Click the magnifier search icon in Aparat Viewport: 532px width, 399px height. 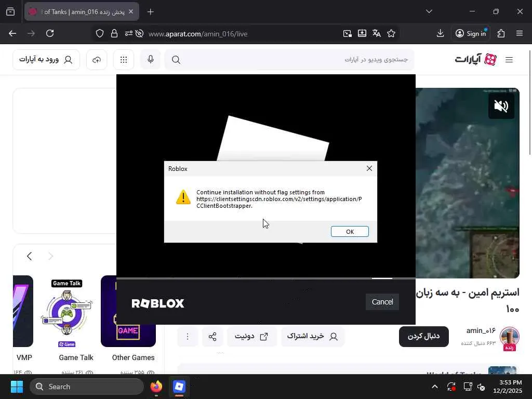click(176, 60)
